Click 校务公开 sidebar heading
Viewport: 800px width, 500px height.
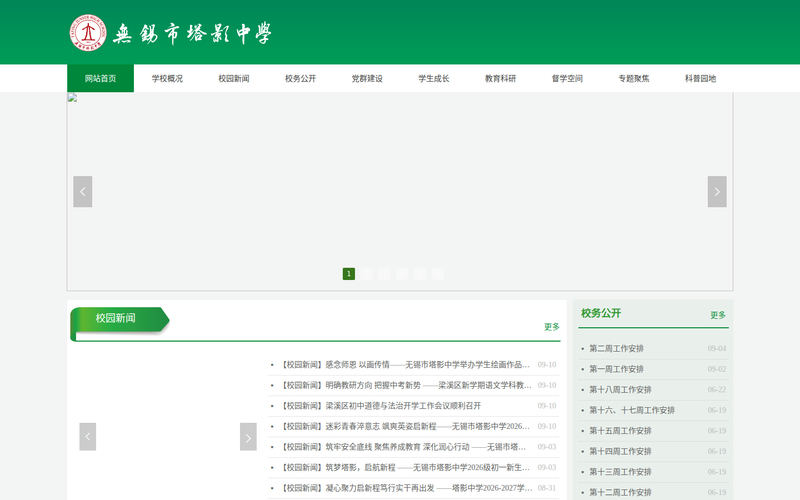click(x=601, y=313)
